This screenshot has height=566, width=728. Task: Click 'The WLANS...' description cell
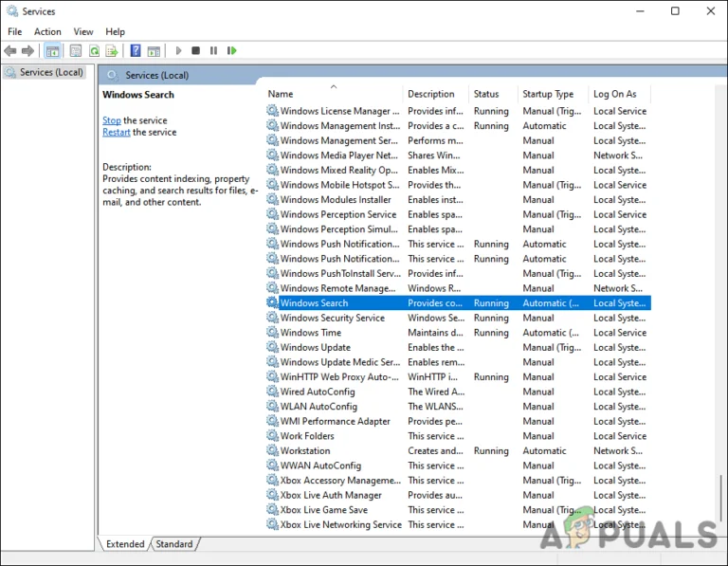coord(435,406)
